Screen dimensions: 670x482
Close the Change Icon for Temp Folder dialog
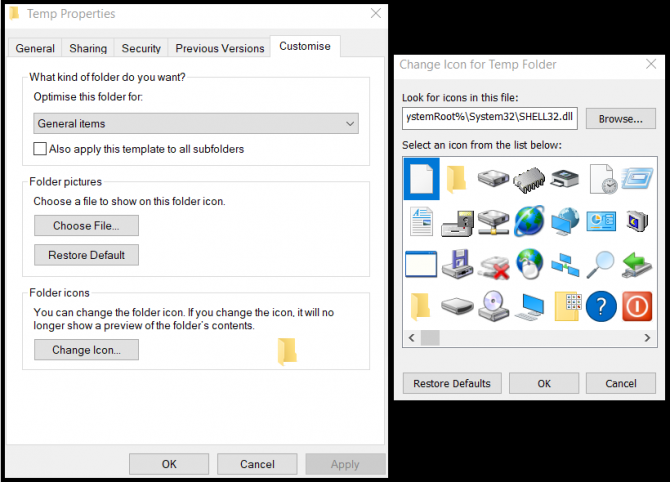click(651, 64)
